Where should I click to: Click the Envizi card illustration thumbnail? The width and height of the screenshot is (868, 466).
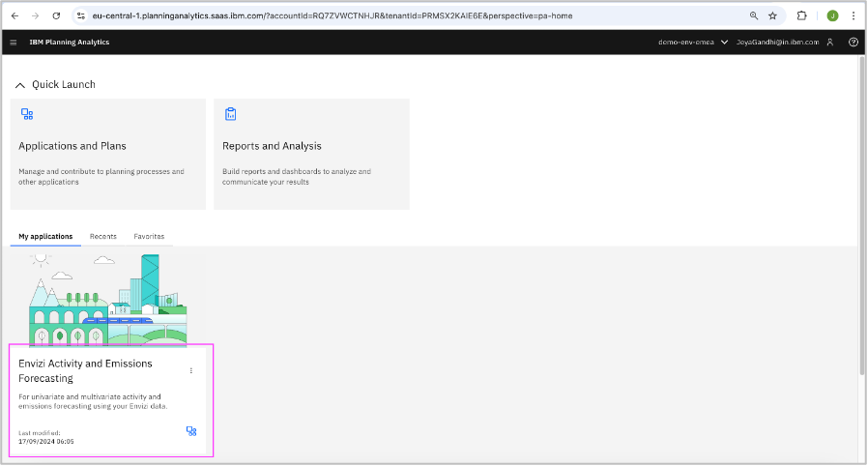tap(108, 298)
